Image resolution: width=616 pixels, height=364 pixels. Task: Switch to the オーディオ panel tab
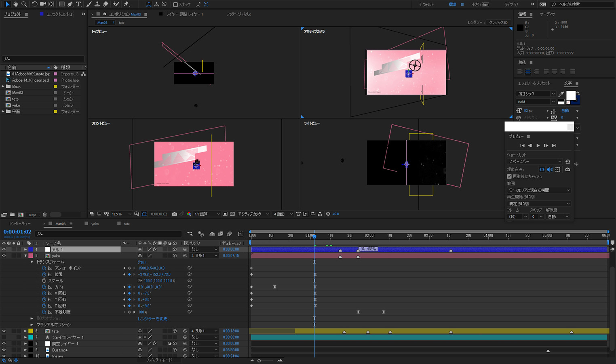click(x=547, y=14)
